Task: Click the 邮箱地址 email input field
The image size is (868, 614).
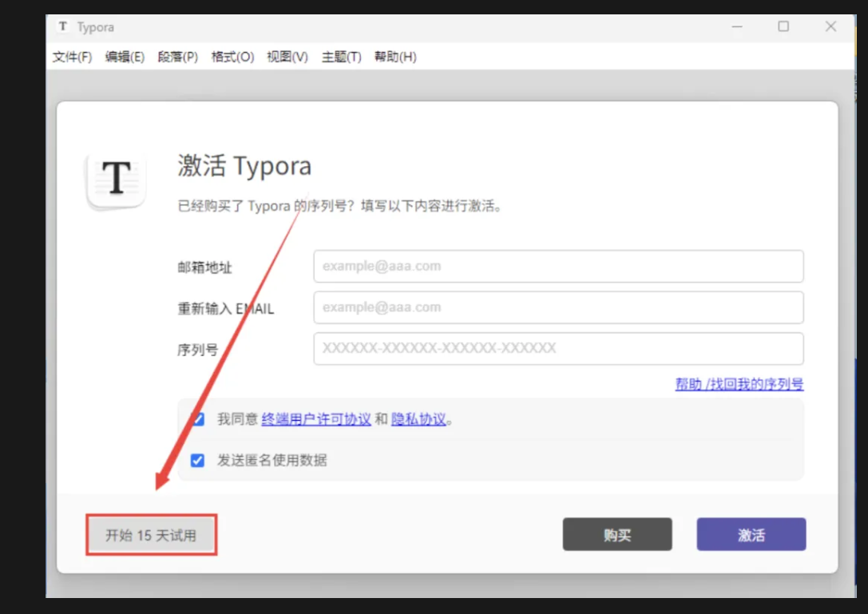Action: point(558,267)
